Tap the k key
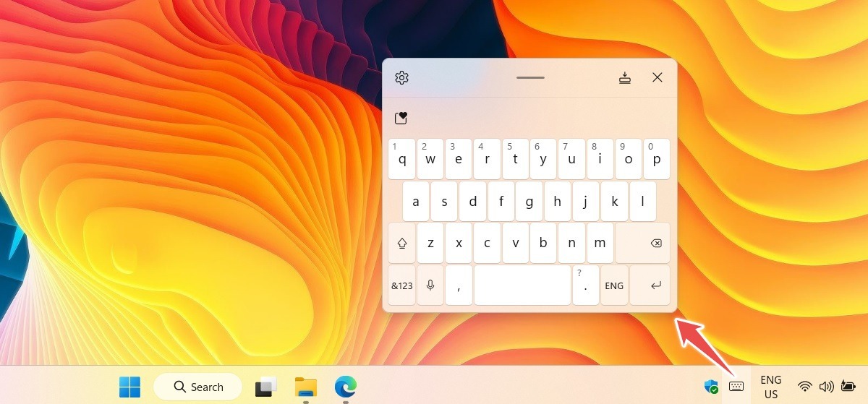This screenshot has height=404, width=868. pos(614,201)
